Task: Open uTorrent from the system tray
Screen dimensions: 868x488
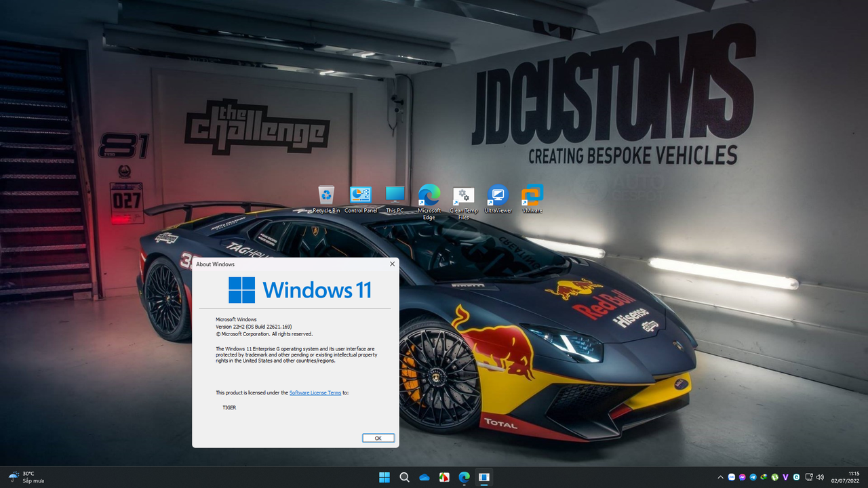Action: [775, 477]
